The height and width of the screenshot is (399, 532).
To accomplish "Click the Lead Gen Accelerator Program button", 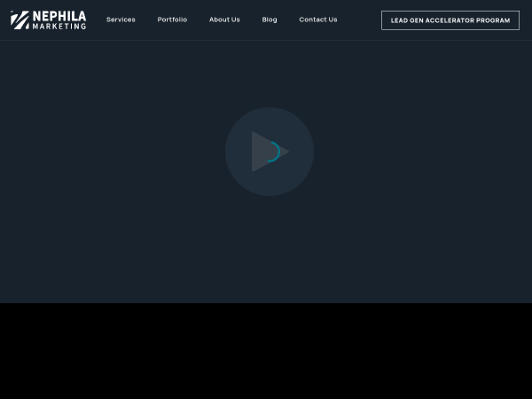I will coord(450,20).
